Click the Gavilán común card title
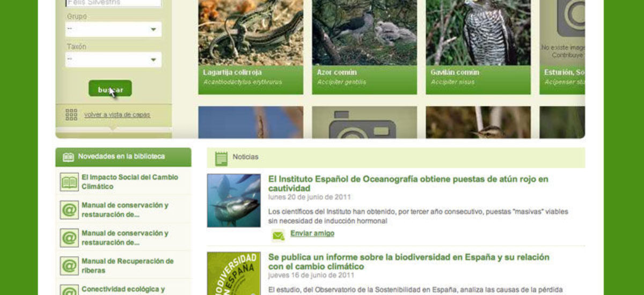The width and height of the screenshot is (644, 295). (x=455, y=72)
